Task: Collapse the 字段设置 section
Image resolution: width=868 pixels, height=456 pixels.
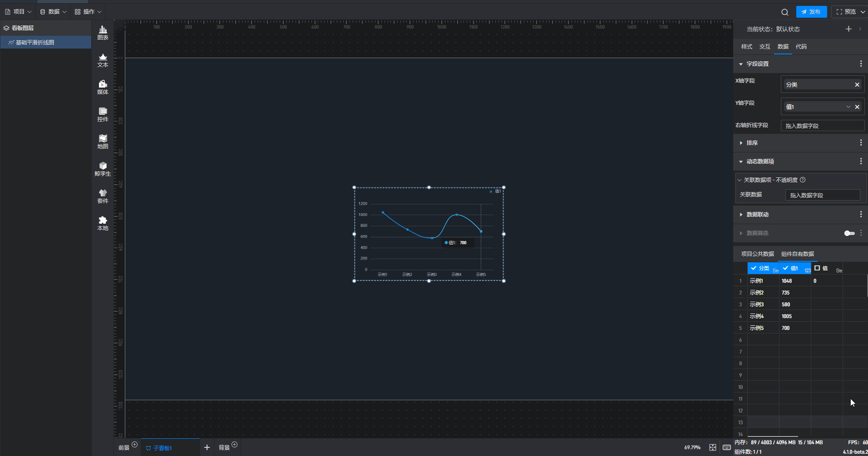Action: click(x=741, y=64)
